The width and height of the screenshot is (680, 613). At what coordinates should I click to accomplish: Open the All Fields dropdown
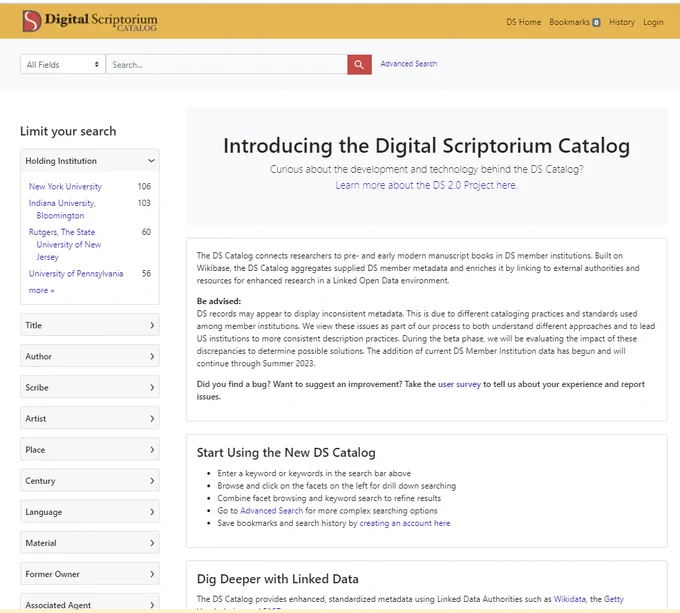(x=62, y=65)
